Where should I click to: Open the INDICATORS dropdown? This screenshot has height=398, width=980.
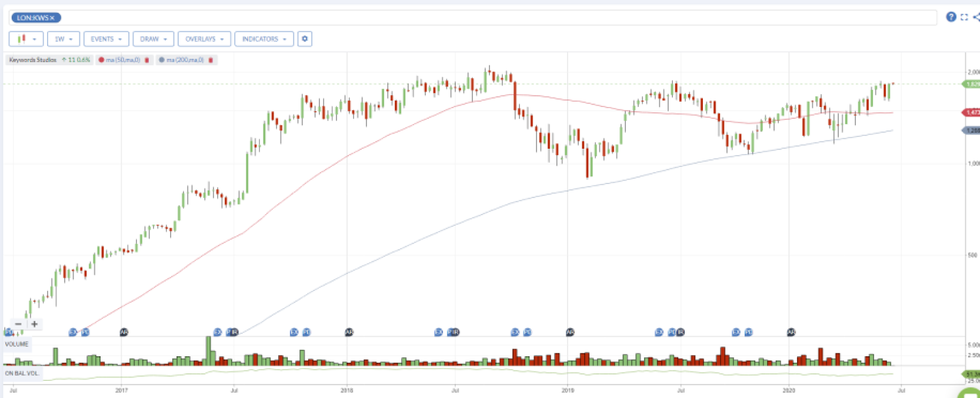pyautogui.click(x=264, y=39)
